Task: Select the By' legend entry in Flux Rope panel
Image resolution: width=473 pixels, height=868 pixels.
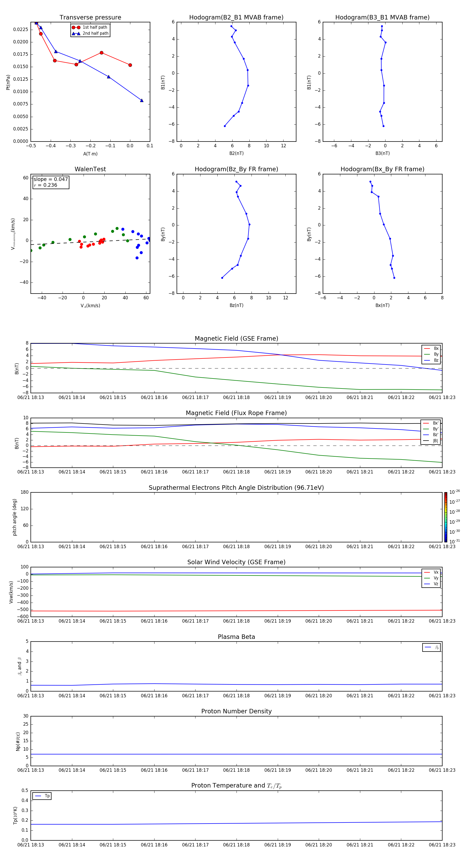Action: pyautogui.click(x=431, y=429)
